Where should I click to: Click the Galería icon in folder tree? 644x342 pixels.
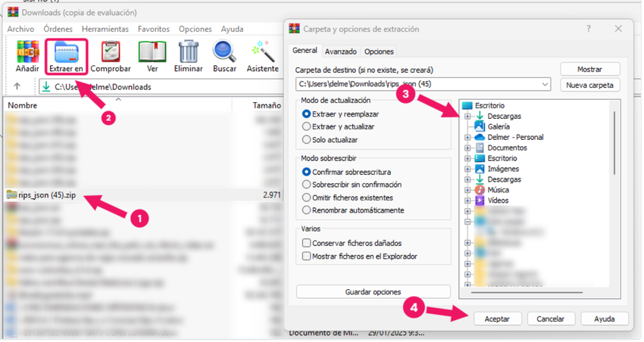click(x=480, y=126)
